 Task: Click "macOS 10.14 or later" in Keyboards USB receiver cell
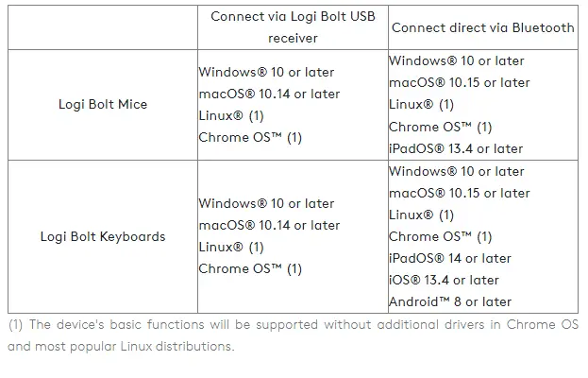tap(269, 225)
